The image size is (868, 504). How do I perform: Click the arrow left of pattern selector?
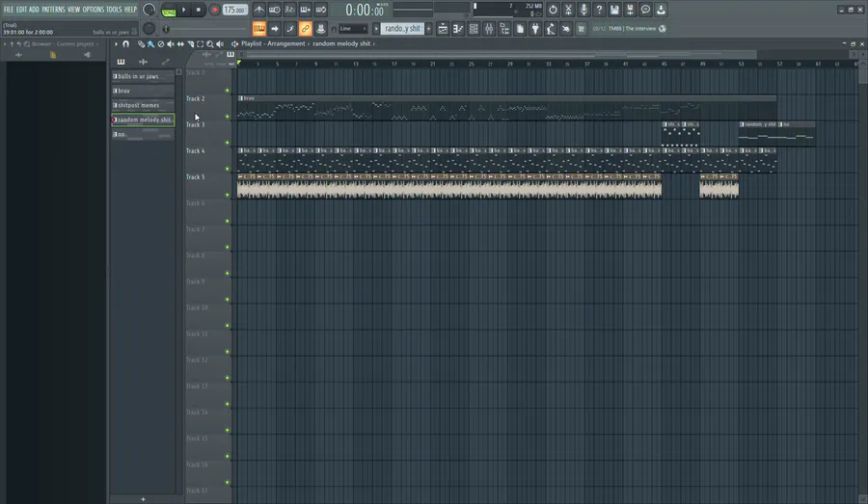pos(376,29)
